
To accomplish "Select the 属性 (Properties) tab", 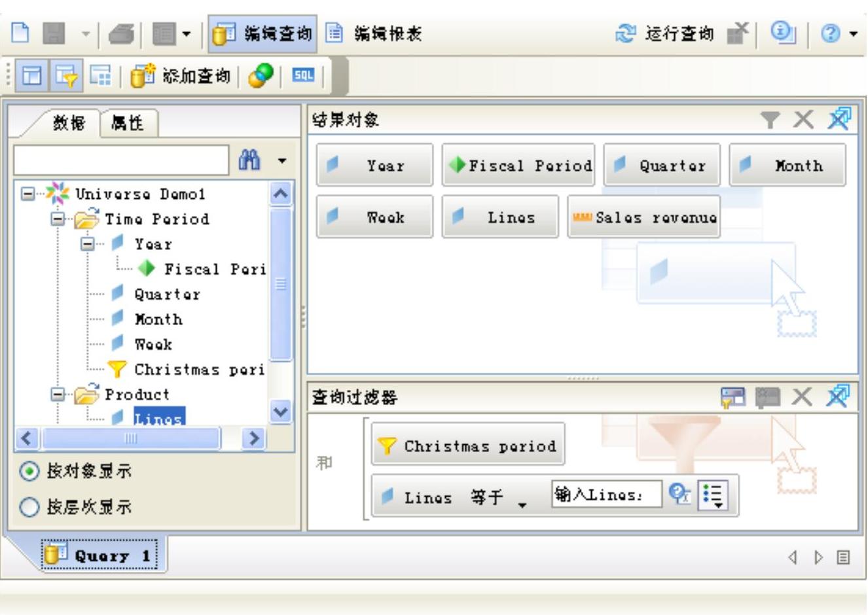I will point(128,122).
